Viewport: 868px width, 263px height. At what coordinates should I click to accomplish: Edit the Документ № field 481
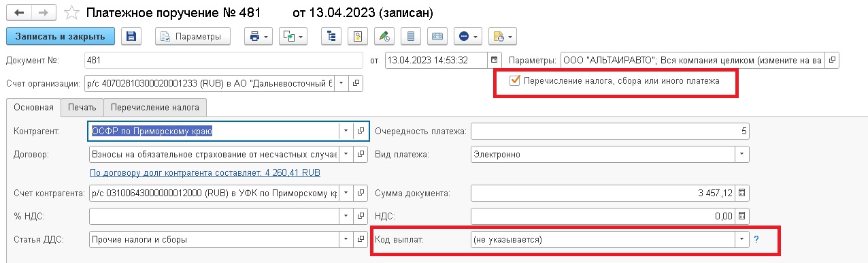(x=224, y=60)
